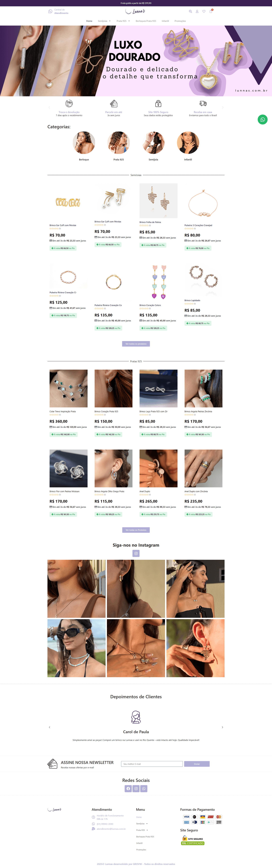272x868 pixels.
Task: Click the Lunna's logo in header
Action: click(x=135, y=11)
